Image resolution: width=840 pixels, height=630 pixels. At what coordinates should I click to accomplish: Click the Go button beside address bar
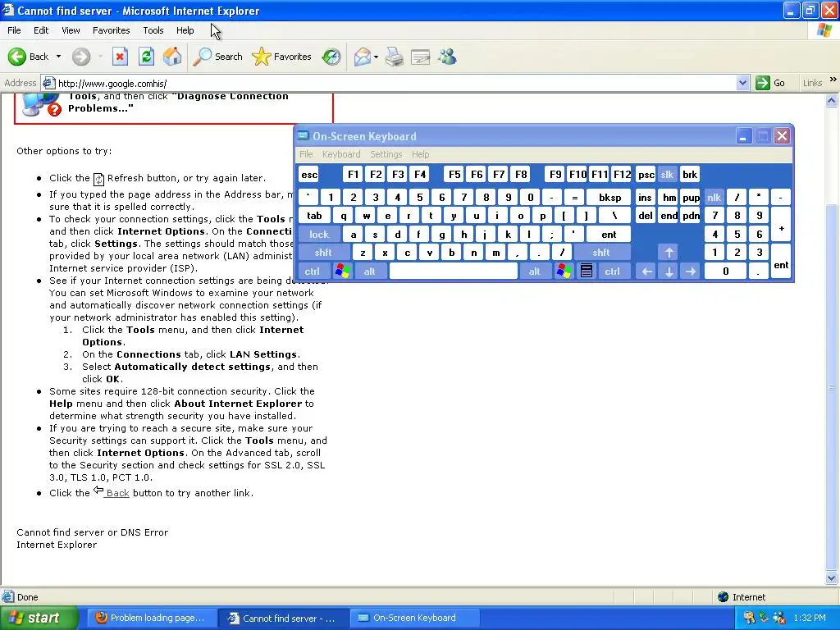(770, 83)
